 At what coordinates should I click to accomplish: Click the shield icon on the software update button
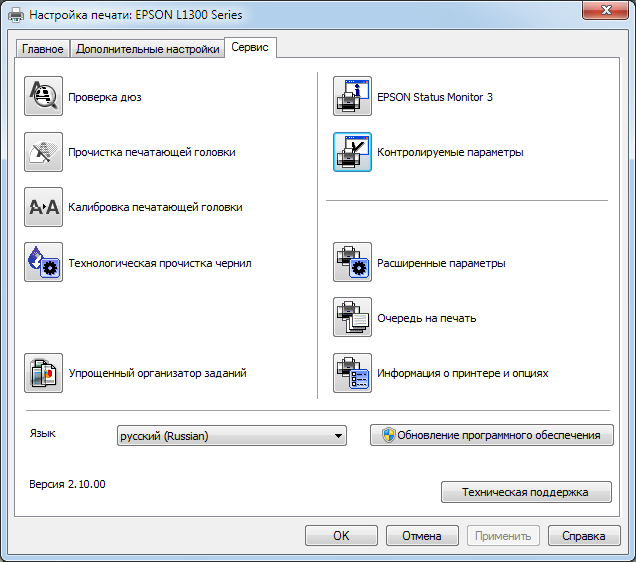tap(389, 435)
